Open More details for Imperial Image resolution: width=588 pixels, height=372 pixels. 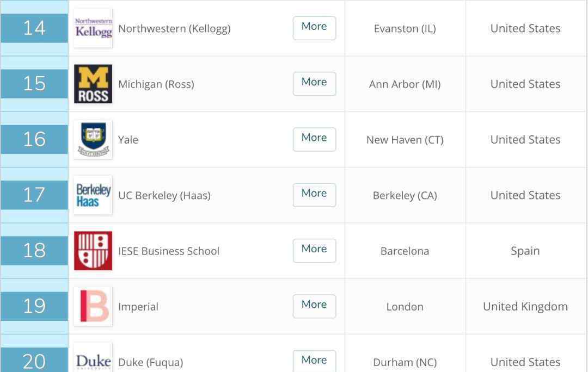[x=314, y=306]
